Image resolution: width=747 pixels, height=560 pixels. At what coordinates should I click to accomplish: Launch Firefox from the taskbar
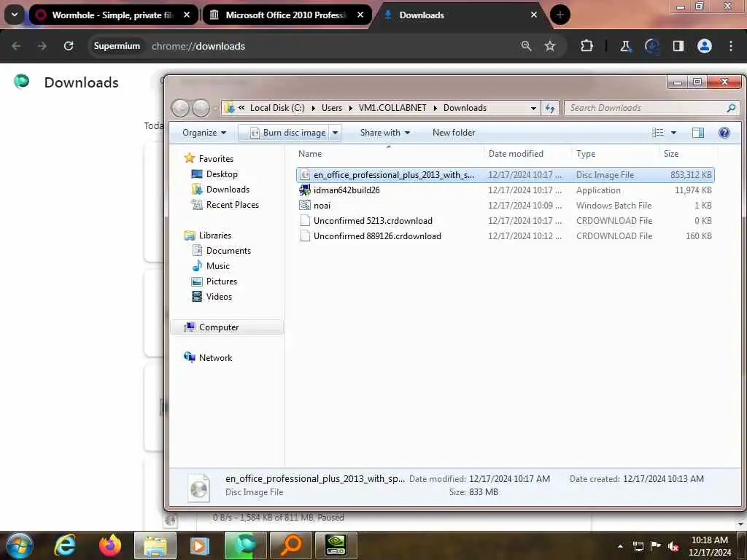[x=109, y=545]
